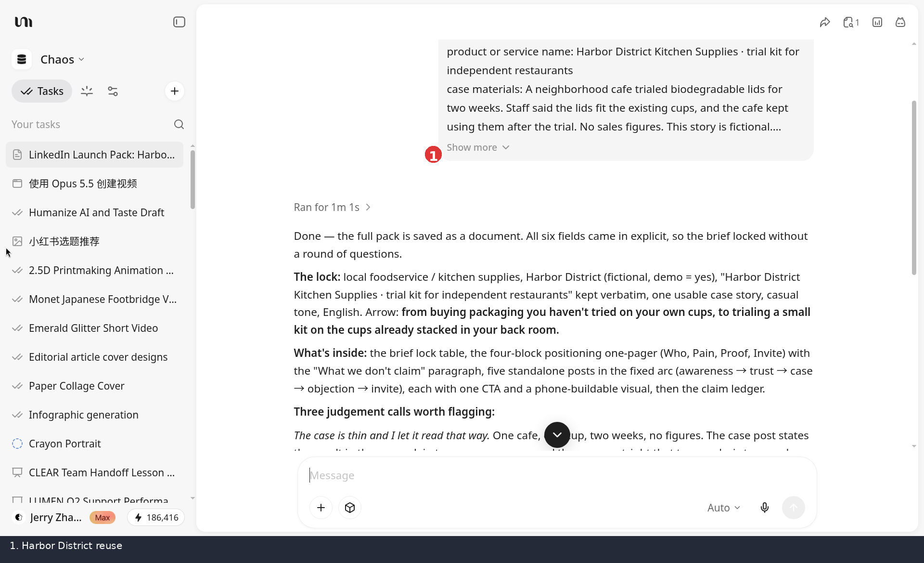Open the Auto model dropdown
The image size is (924, 563).
click(724, 508)
